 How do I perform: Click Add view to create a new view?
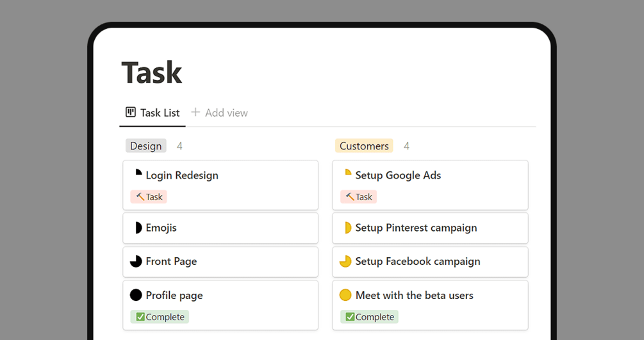point(226,113)
